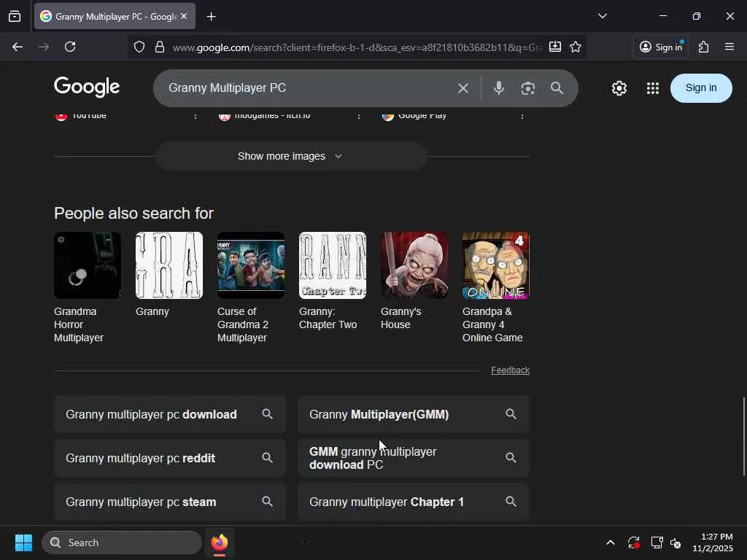Viewport: 747px width, 560px height.
Task: Search by image with camera lens
Action: 528,88
